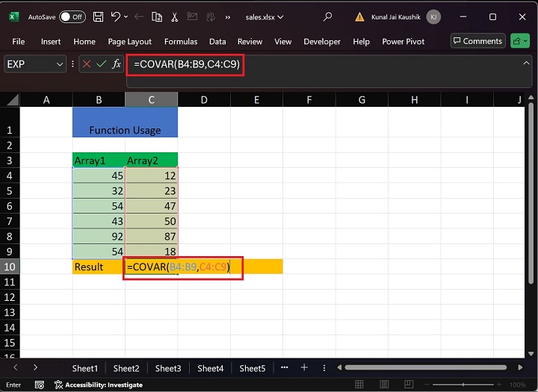Click the yellow warning triangle icon

point(359,17)
